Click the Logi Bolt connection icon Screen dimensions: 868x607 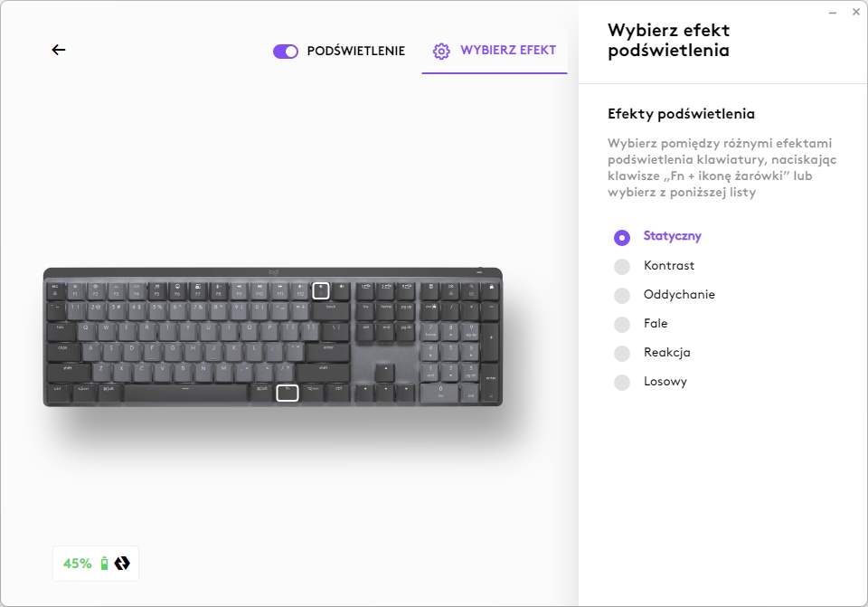(x=122, y=564)
